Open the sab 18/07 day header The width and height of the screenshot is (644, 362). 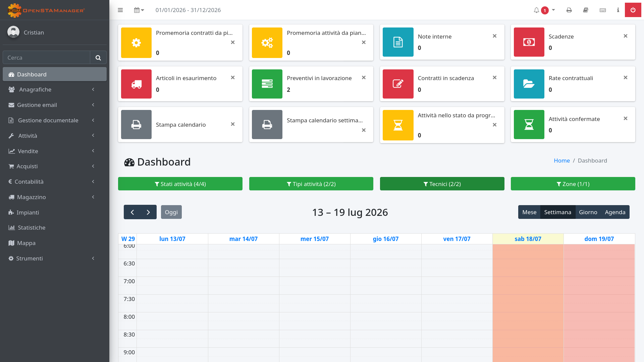click(528, 239)
